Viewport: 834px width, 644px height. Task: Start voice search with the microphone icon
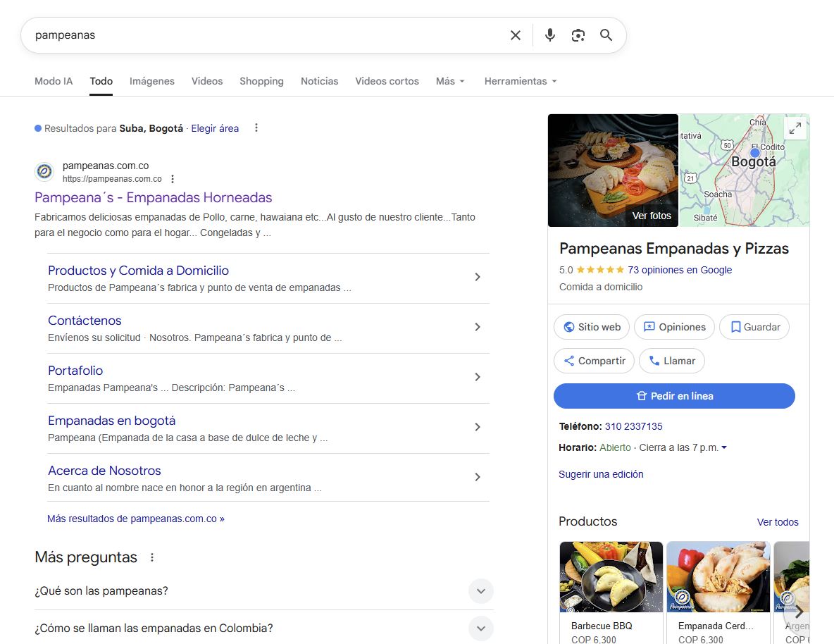550,35
